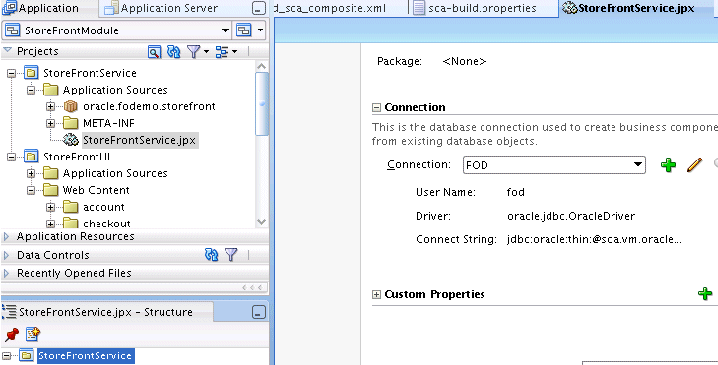Select the META-INF folder
Screen dimensions: 718x365
[x=109, y=123]
